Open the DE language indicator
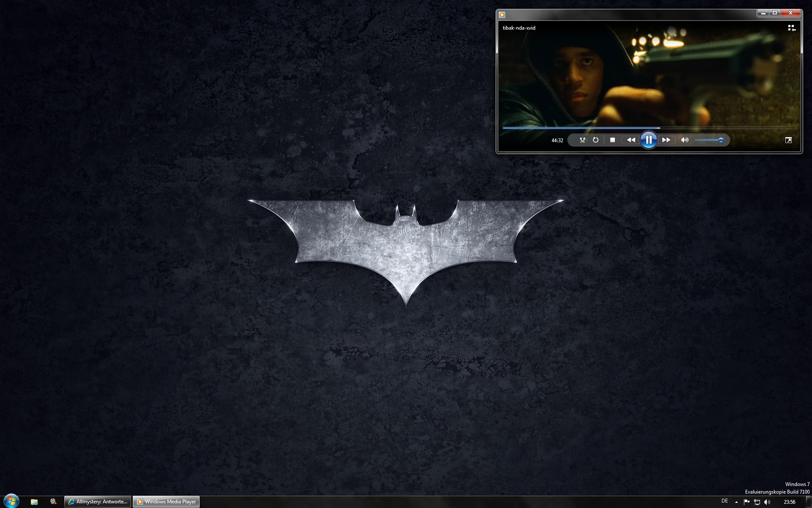 click(724, 501)
